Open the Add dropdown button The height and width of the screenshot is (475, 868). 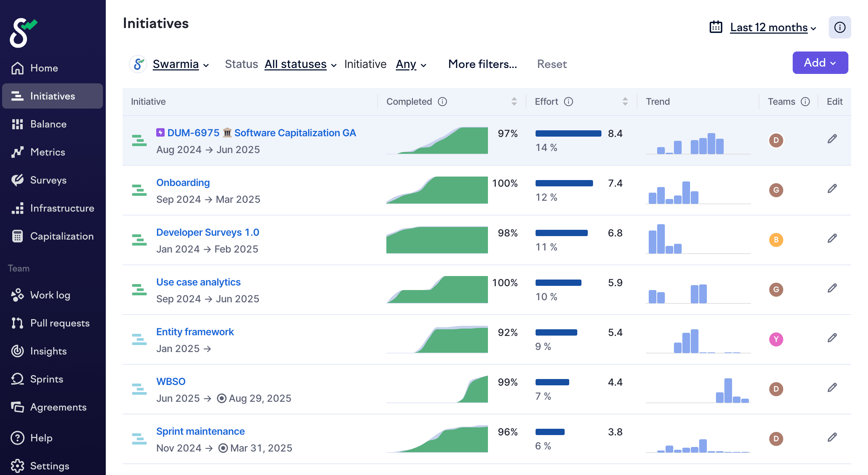tap(820, 63)
